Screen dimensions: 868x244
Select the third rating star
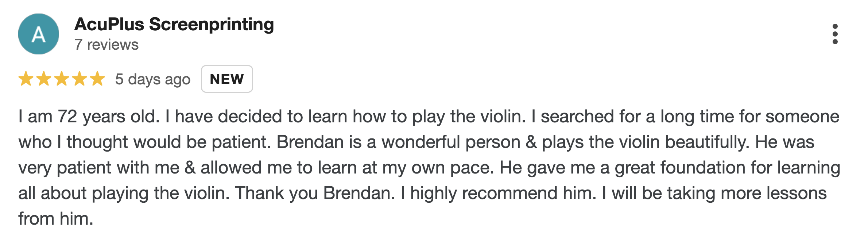pyautogui.click(x=62, y=79)
